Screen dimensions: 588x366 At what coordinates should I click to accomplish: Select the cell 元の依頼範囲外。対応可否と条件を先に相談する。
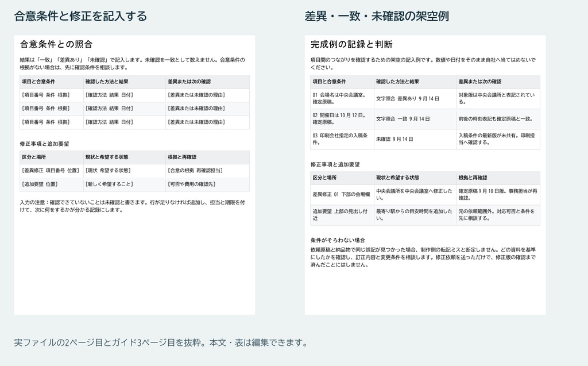click(x=498, y=215)
